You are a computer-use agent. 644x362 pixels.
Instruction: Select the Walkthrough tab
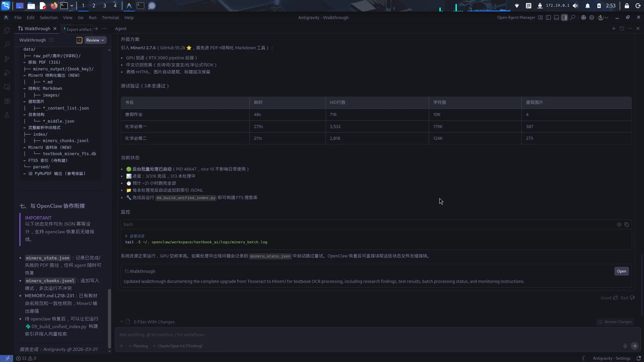pyautogui.click(x=37, y=29)
